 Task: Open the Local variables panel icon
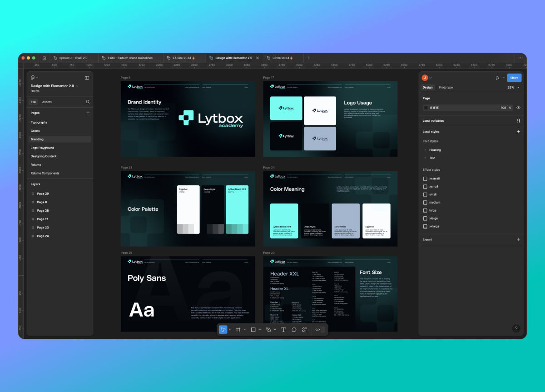(518, 121)
